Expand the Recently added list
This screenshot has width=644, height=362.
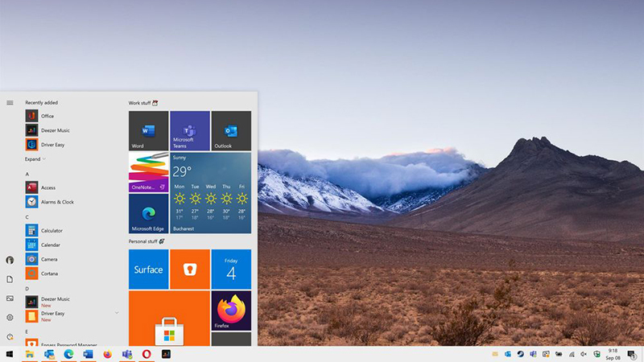(35, 158)
